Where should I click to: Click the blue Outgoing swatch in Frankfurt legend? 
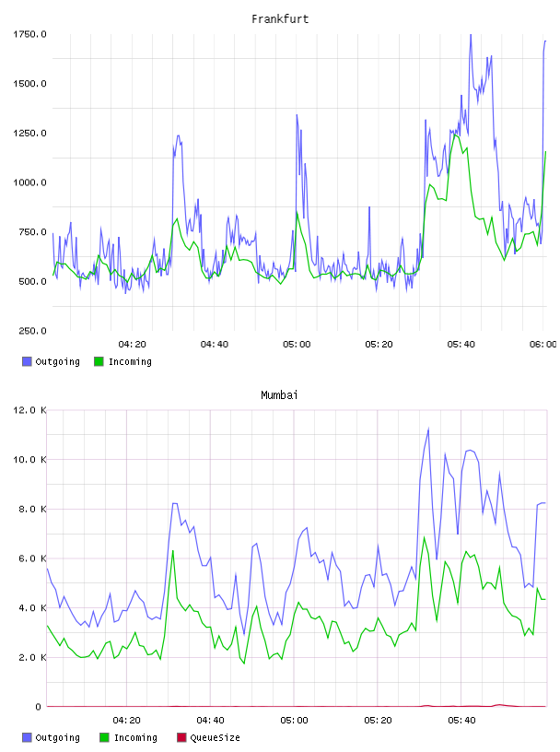(27, 361)
